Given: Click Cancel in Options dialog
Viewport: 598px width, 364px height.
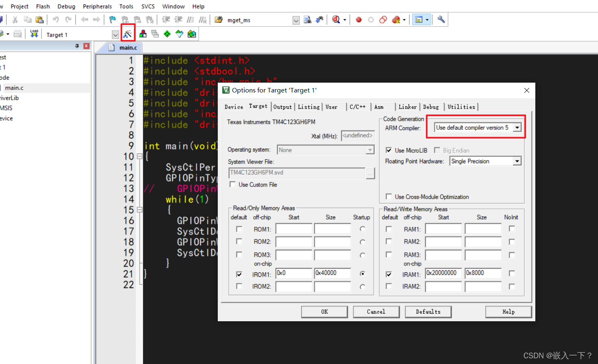Looking at the screenshot, I should [x=376, y=311].
